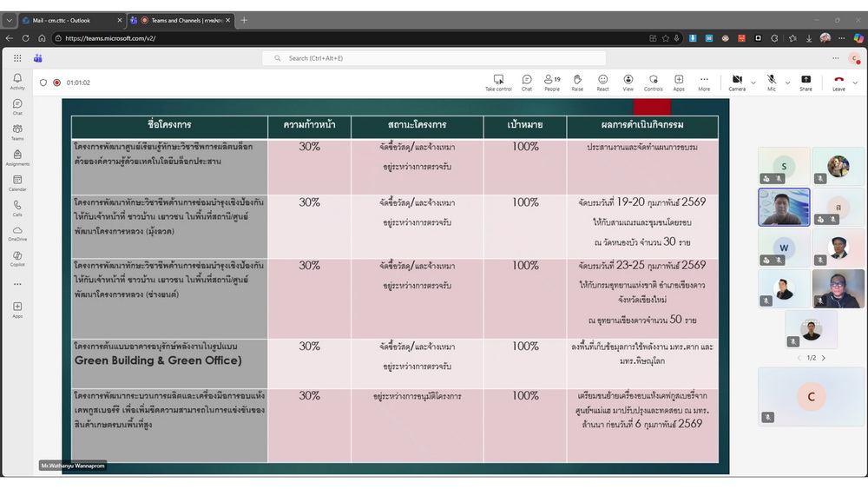Expand the Camera options dropdown arrow

click(753, 83)
